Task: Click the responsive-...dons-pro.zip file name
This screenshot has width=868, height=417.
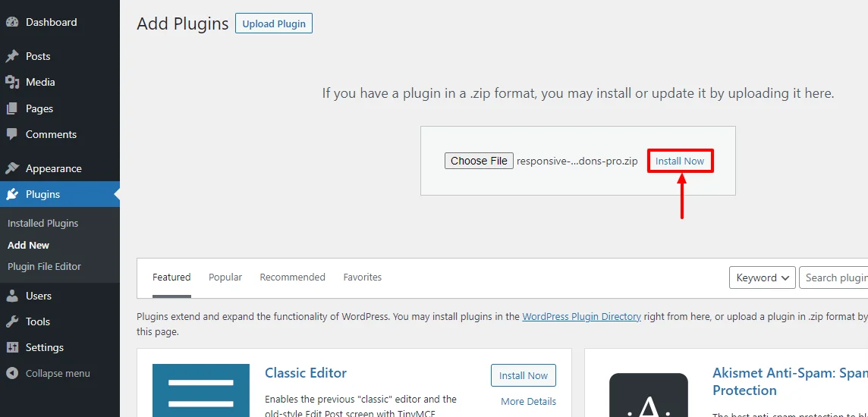Action: pos(577,161)
